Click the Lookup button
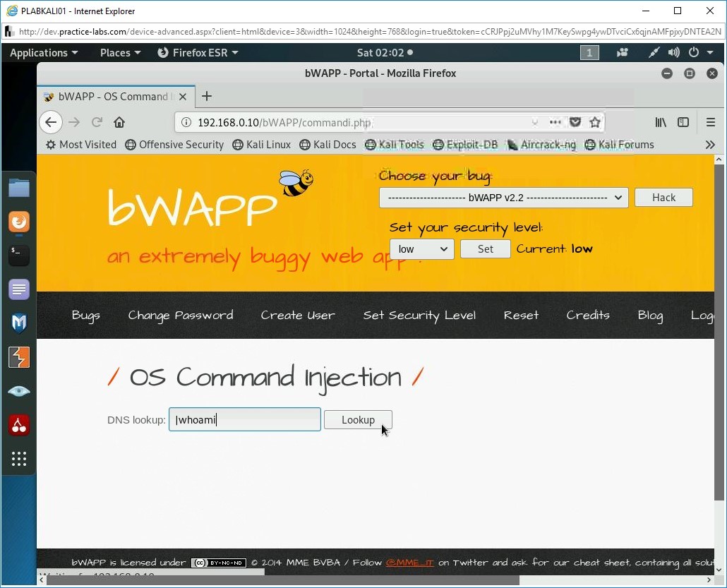Image resolution: width=727 pixels, height=588 pixels. 358,419
